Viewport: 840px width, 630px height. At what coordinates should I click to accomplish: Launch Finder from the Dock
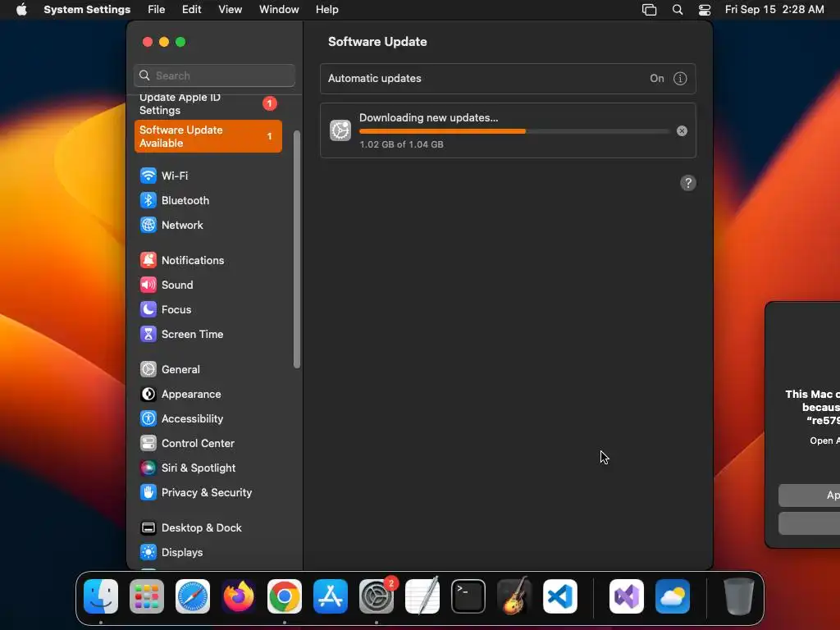tap(101, 596)
